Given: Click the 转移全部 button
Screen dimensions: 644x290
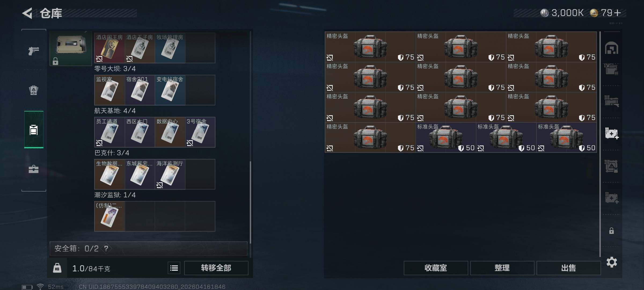Looking at the screenshot, I should click(x=216, y=268).
